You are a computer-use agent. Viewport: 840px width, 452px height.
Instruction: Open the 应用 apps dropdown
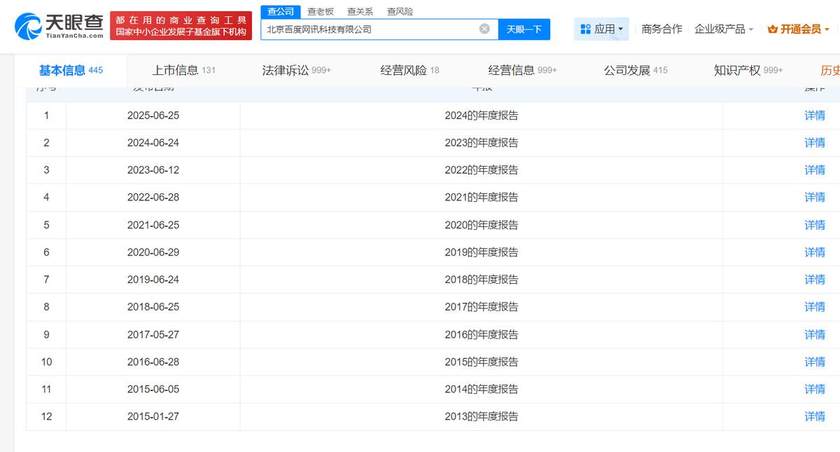click(601, 29)
